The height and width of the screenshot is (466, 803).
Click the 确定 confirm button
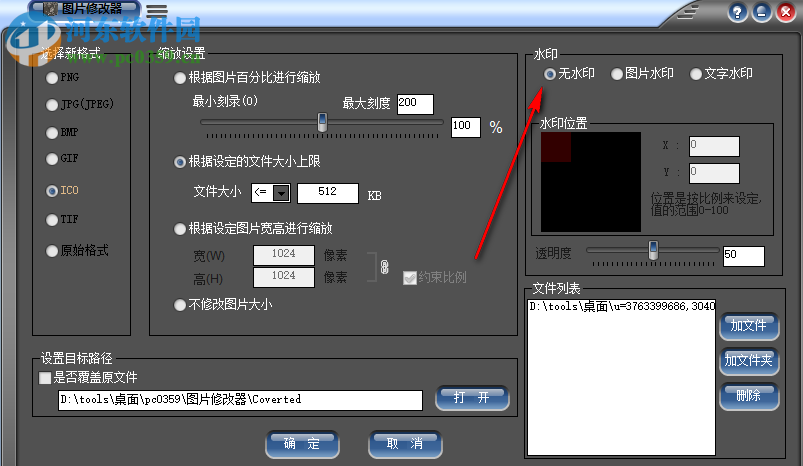coord(302,444)
